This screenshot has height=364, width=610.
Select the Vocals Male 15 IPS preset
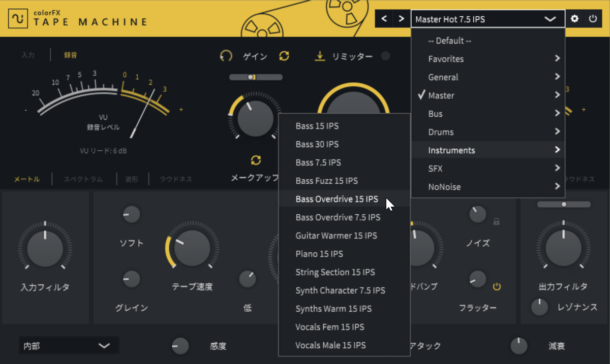pos(344,345)
